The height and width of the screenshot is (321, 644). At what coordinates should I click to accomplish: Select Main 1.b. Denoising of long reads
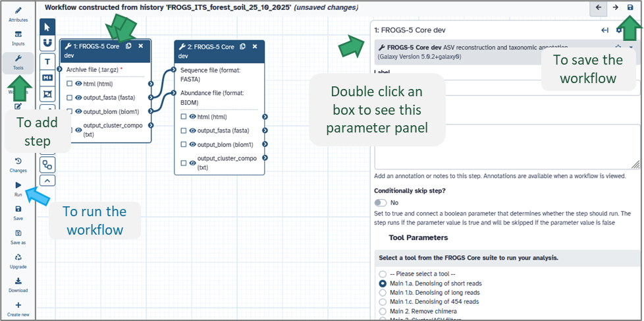point(383,293)
